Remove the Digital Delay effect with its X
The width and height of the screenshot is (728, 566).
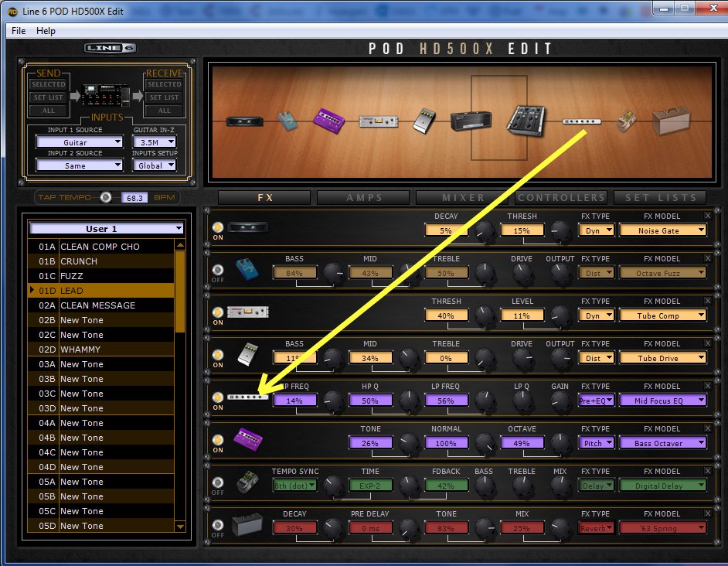click(708, 471)
